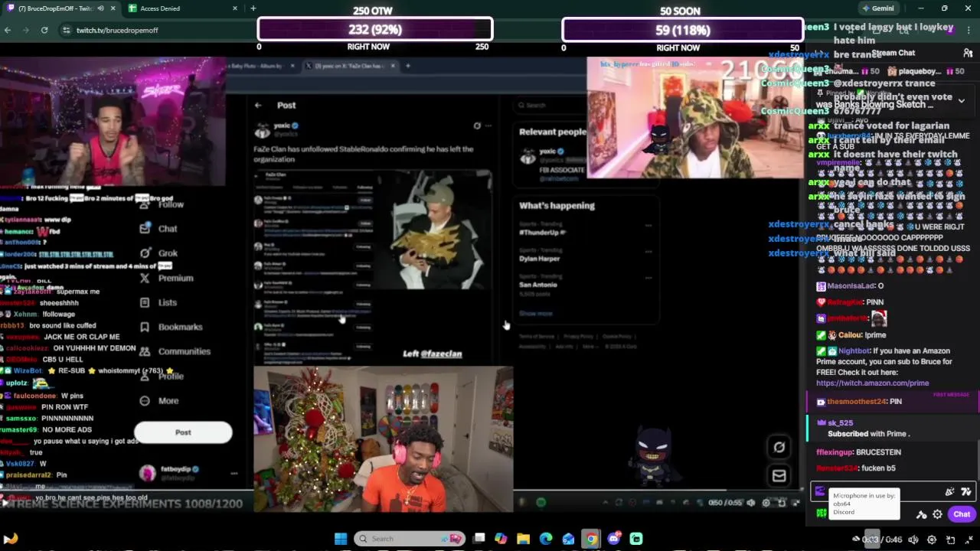This screenshot has height=551, width=980.
Task: Open new tab in streamed browser
Action: 407,66
